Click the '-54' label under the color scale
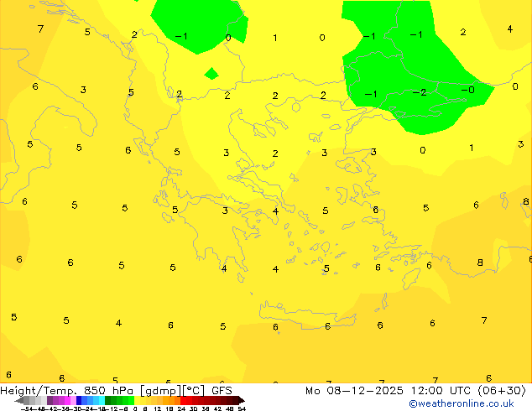 point(29,408)
